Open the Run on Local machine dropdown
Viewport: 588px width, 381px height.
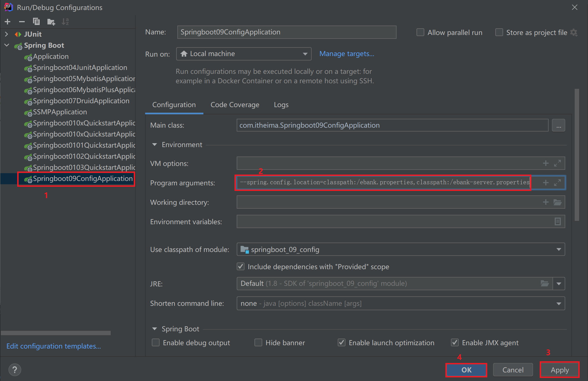click(244, 54)
